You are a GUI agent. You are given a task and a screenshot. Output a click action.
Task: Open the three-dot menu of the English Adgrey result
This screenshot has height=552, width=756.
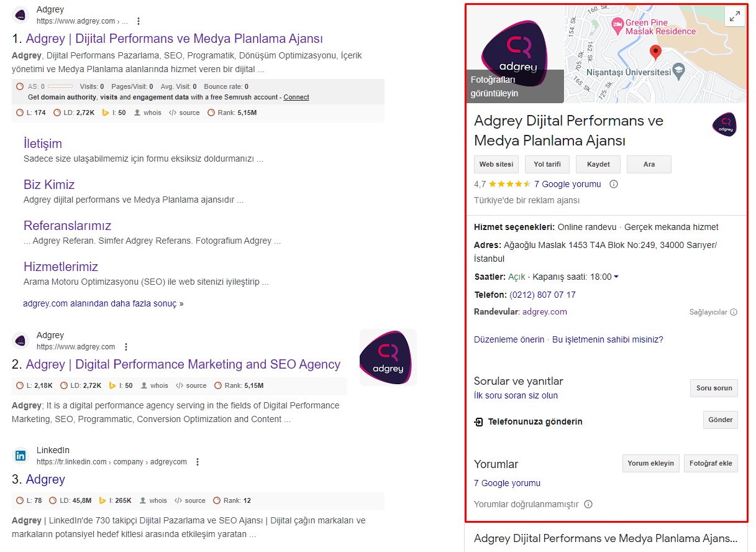pos(126,347)
